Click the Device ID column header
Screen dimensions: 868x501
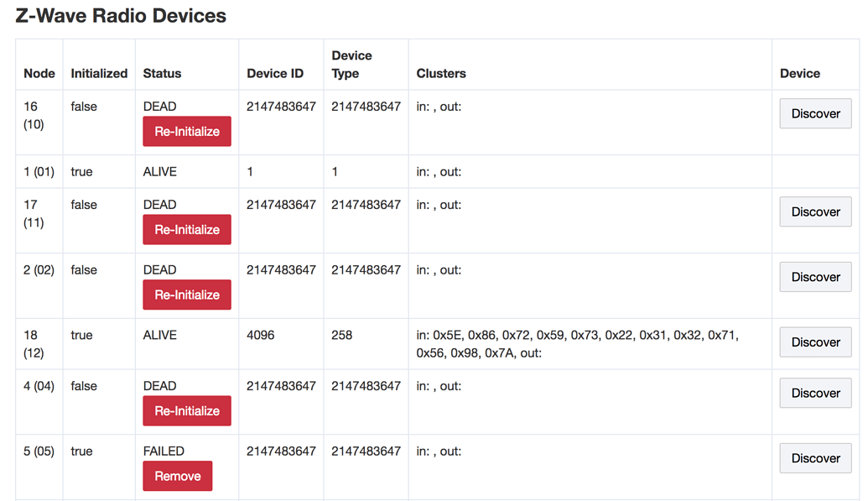coord(275,73)
